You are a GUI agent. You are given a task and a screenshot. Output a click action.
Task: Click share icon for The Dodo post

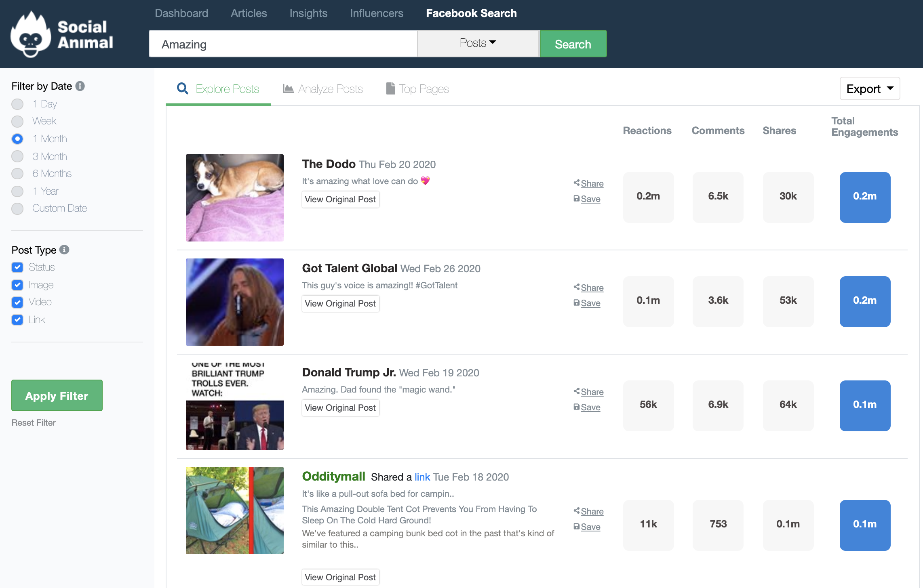coord(577,183)
